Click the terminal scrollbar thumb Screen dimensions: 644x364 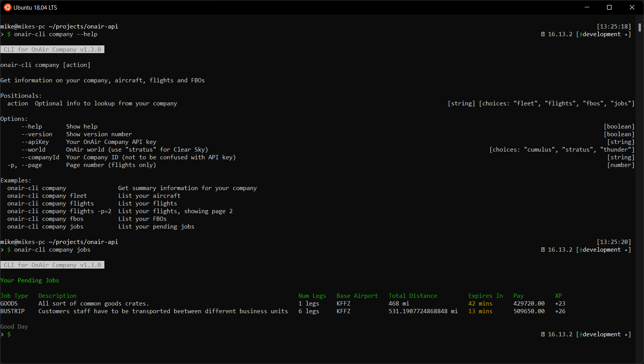click(639, 27)
